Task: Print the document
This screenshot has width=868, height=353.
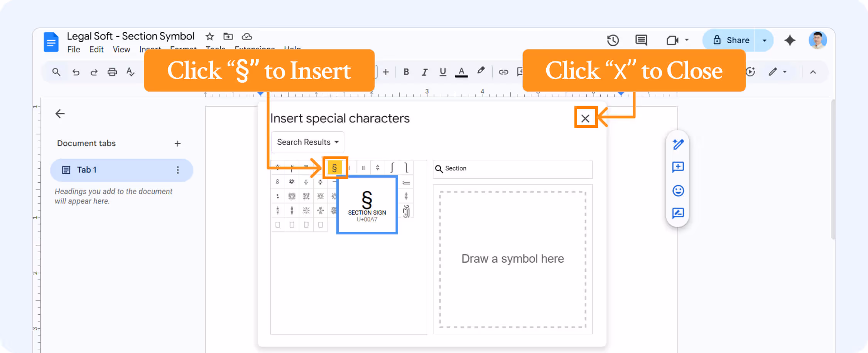Action: coord(112,72)
